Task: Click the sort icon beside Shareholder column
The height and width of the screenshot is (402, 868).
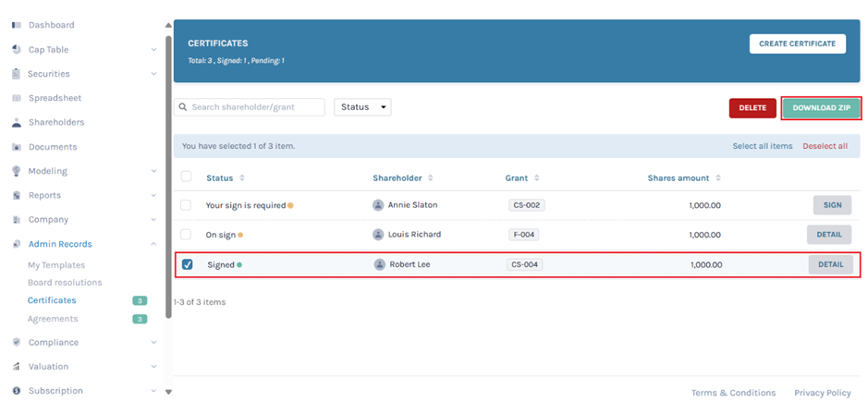Action: click(x=431, y=178)
